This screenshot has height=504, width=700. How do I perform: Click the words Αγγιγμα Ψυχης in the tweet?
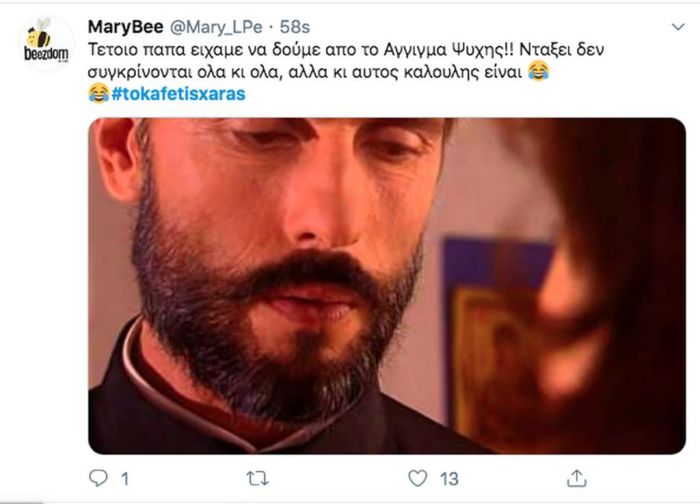tap(444, 50)
